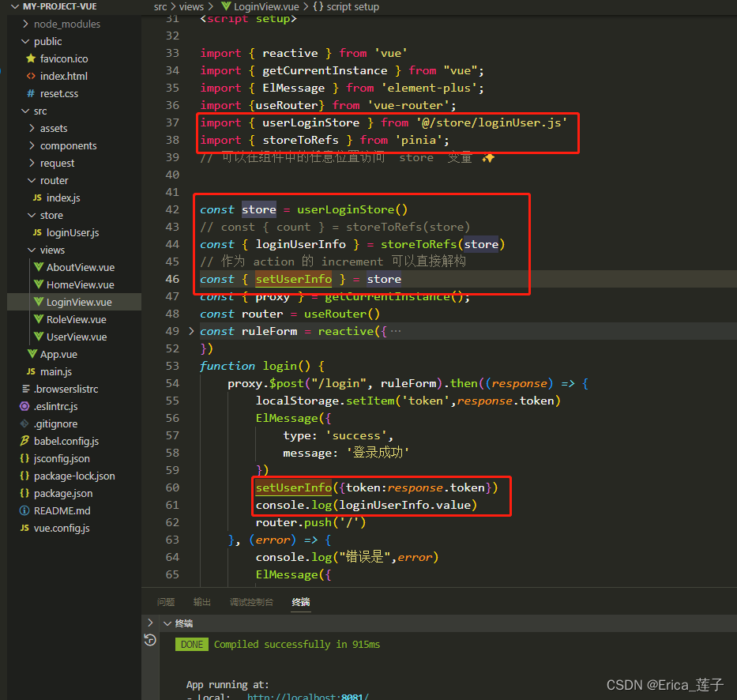Click the Vue icon beside App.vue
The width and height of the screenshot is (737, 700).
[x=32, y=355]
